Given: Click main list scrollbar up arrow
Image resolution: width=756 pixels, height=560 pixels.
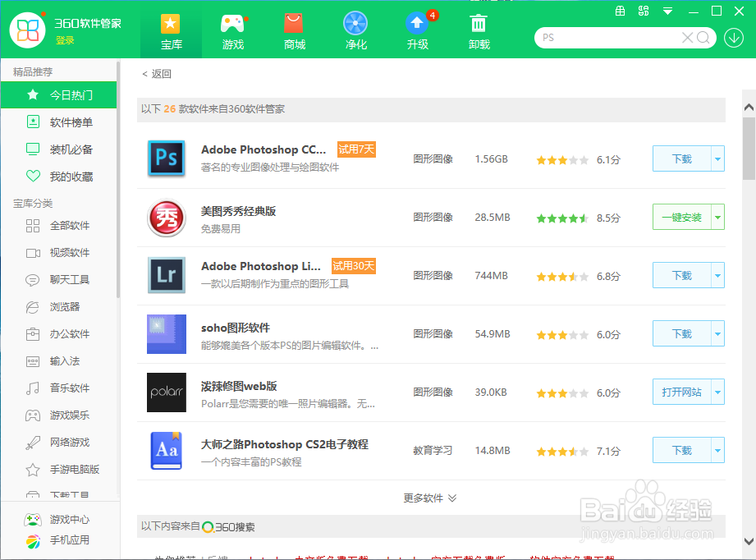Looking at the screenshot, I should coord(749,107).
